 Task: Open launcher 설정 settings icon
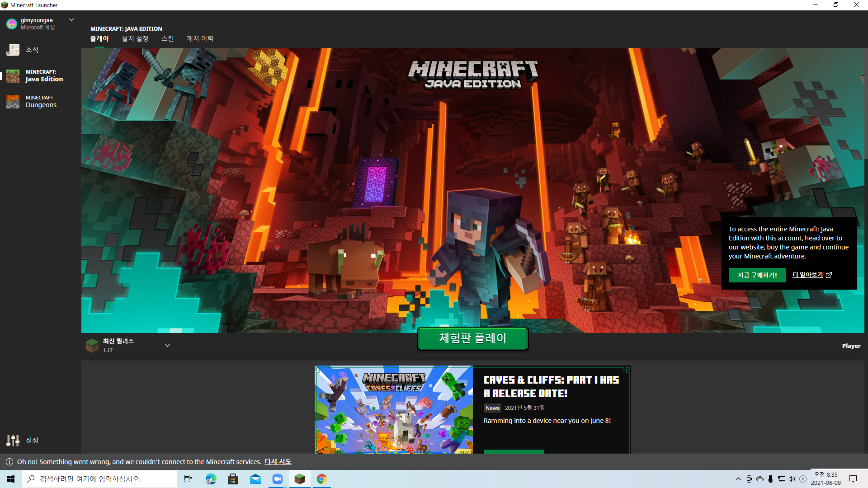click(x=13, y=440)
